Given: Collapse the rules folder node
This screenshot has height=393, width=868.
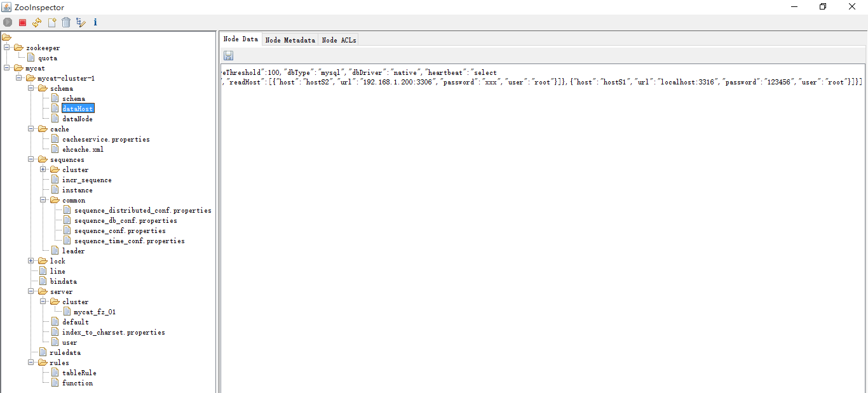Looking at the screenshot, I should tap(31, 363).
